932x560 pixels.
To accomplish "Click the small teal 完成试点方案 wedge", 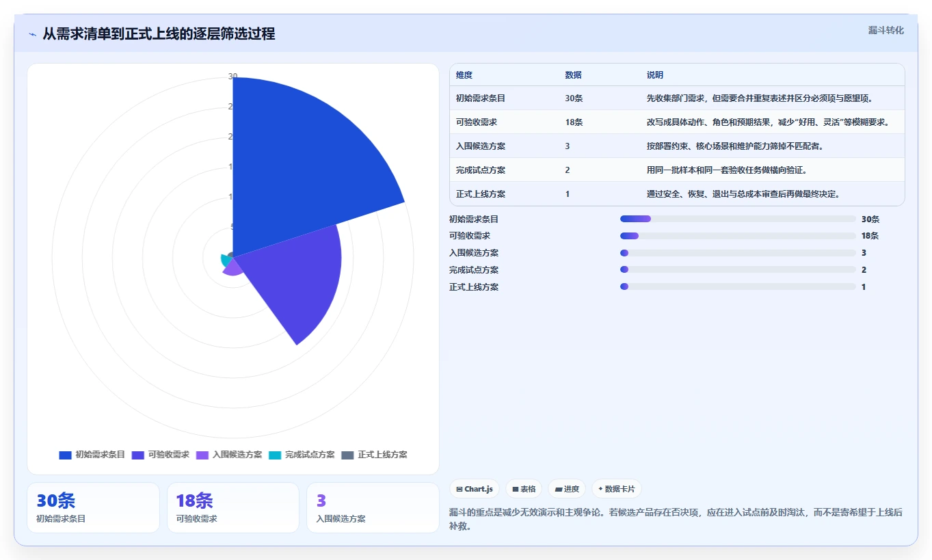I will [225, 260].
